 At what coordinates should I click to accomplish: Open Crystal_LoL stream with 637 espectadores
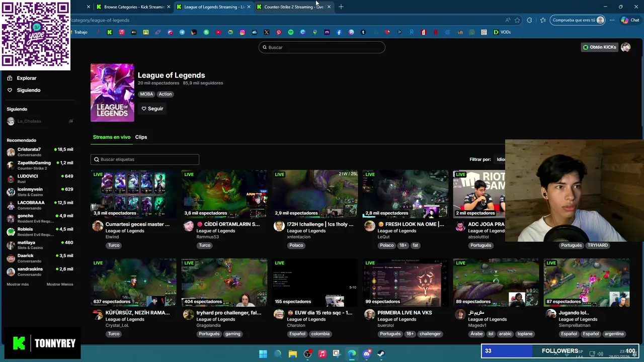(x=133, y=283)
